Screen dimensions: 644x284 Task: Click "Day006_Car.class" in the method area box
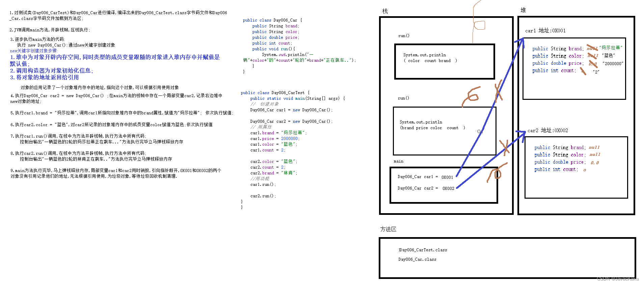[x=417, y=259]
